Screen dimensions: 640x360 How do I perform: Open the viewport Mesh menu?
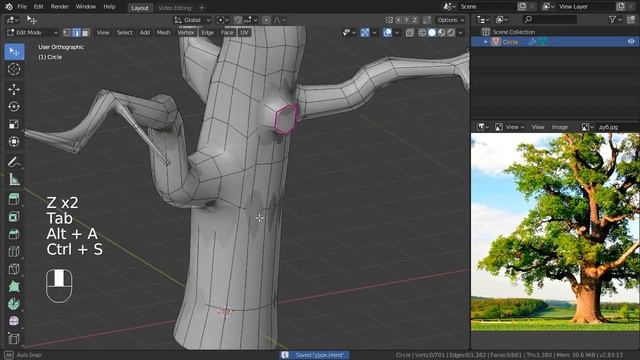pyautogui.click(x=163, y=33)
